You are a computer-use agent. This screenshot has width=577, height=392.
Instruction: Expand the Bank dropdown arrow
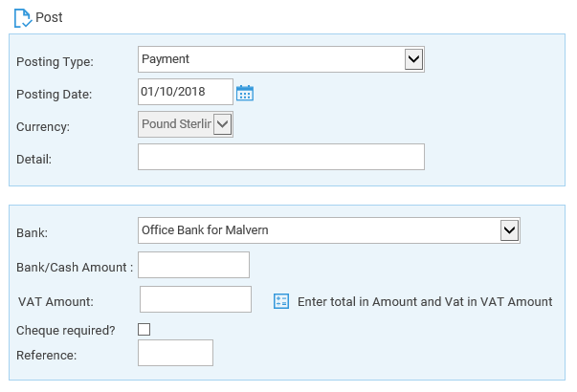pyautogui.click(x=509, y=230)
